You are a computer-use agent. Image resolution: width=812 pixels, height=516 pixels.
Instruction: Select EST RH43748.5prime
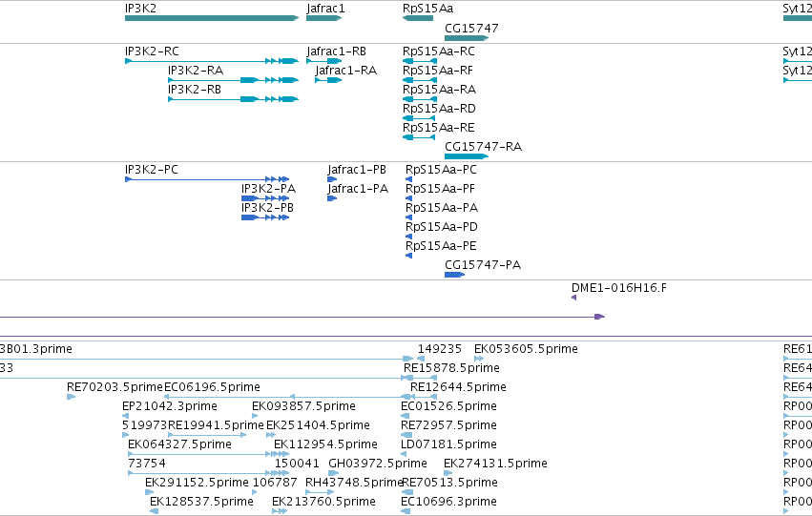click(x=320, y=492)
